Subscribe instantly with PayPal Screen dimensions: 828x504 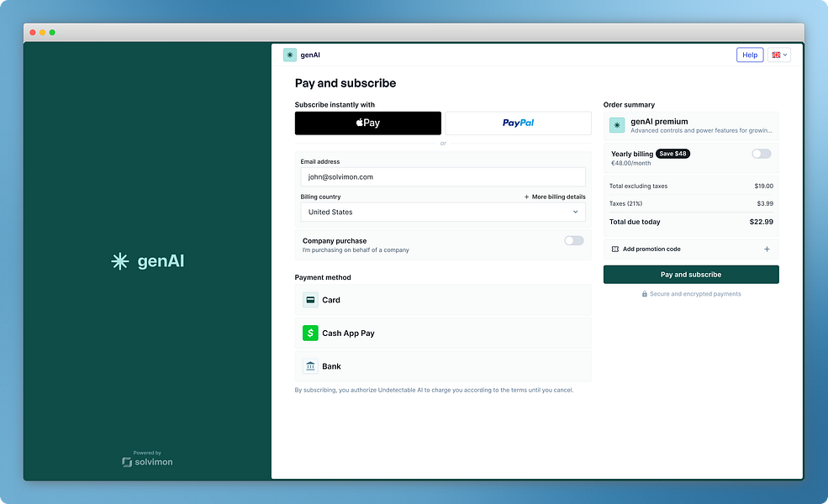(518, 123)
